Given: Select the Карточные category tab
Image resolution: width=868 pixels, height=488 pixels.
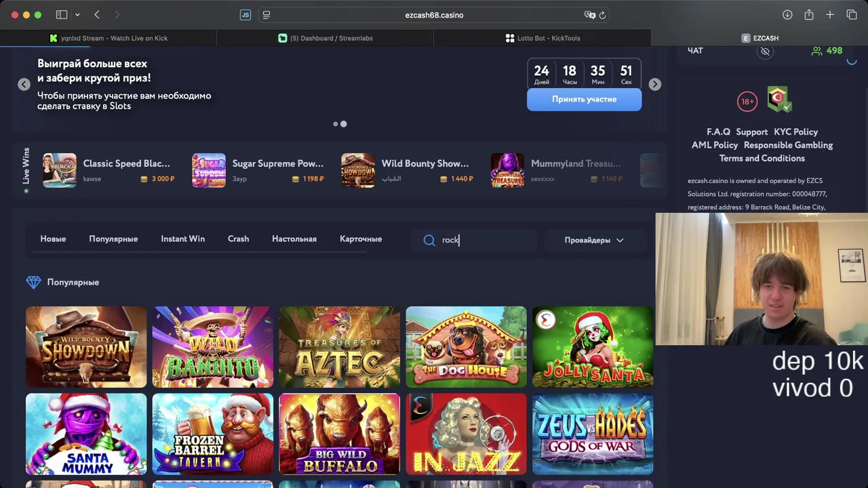Looking at the screenshot, I should coord(361,239).
